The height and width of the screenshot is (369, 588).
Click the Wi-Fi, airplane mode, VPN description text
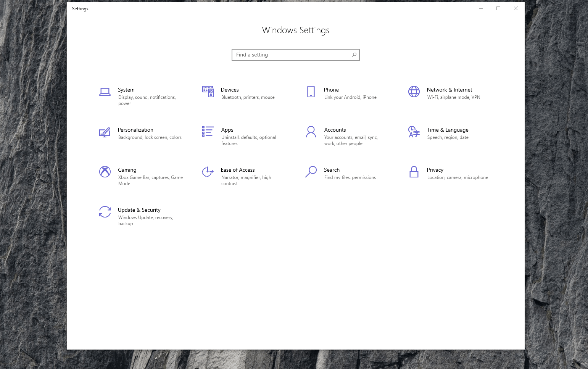coord(453,97)
